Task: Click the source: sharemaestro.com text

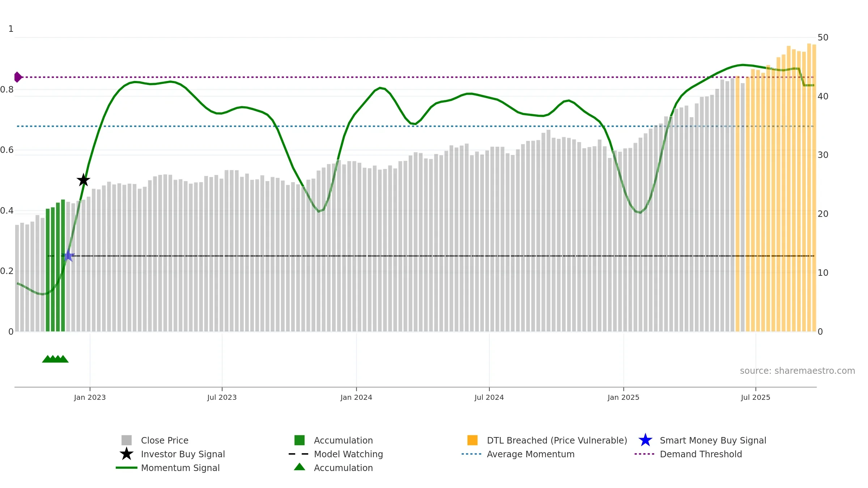Action: (x=797, y=371)
